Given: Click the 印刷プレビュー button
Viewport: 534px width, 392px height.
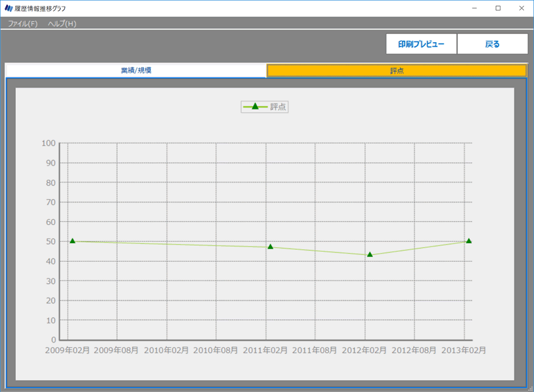Looking at the screenshot, I should pyautogui.click(x=421, y=44).
